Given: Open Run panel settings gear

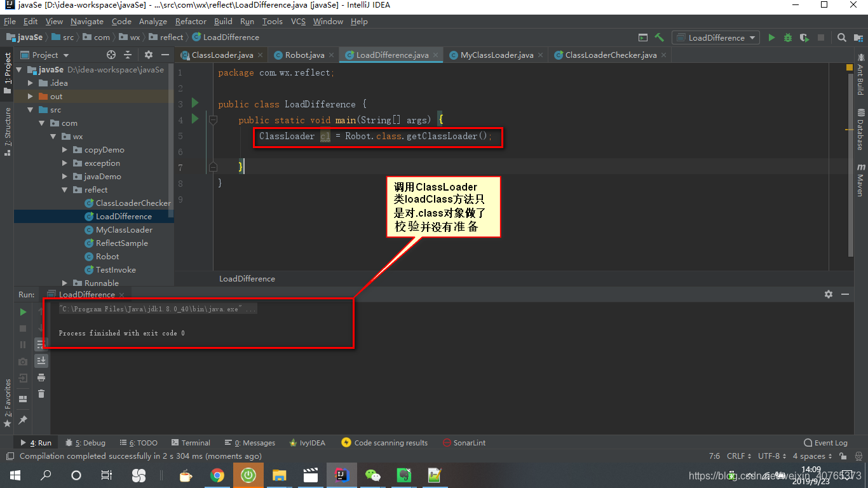Looking at the screenshot, I should [x=829, y=294].
